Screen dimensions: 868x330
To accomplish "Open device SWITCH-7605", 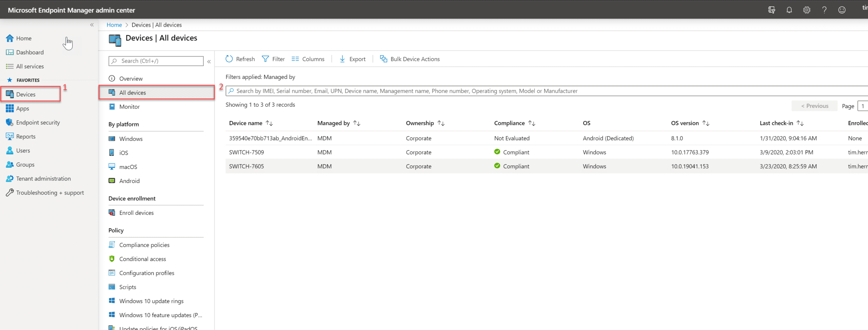I will [246, 166].
